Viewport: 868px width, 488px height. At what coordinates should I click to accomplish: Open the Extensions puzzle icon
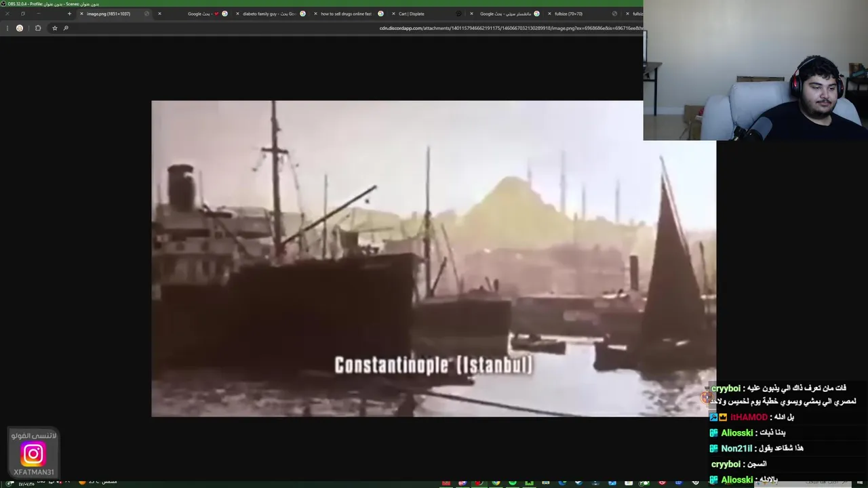click(x=38, y=28)
